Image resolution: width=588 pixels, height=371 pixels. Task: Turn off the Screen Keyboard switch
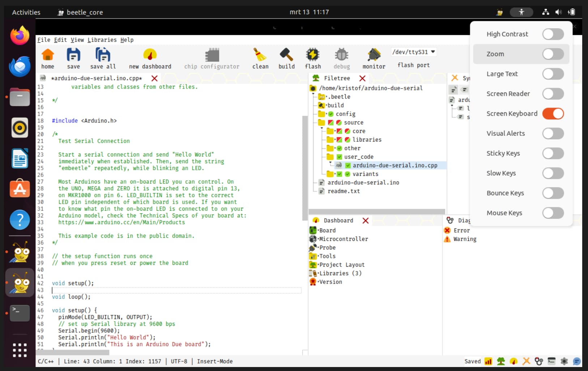[553, 114]
